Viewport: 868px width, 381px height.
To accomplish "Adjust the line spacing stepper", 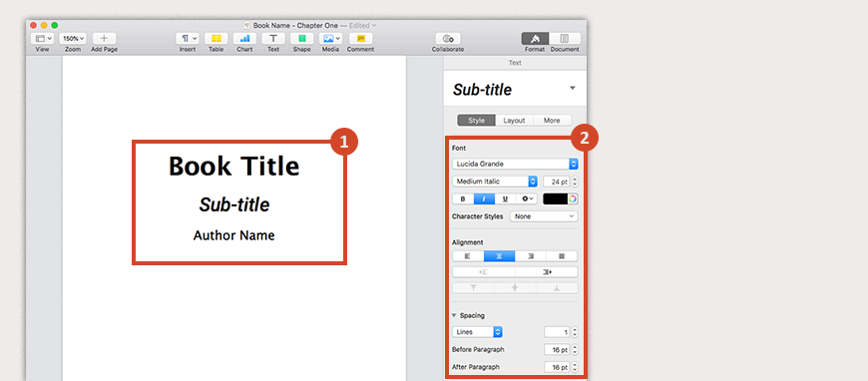I will click(x=575, y=332).
